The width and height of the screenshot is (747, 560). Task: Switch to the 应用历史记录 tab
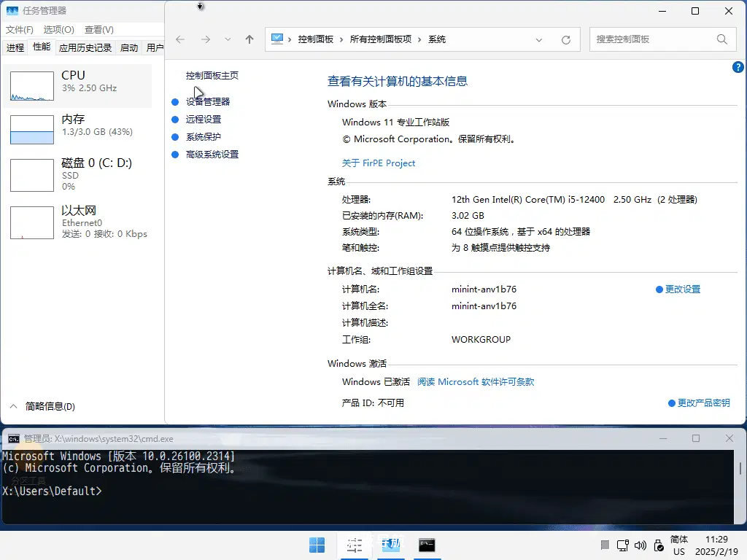pos(85,47)
